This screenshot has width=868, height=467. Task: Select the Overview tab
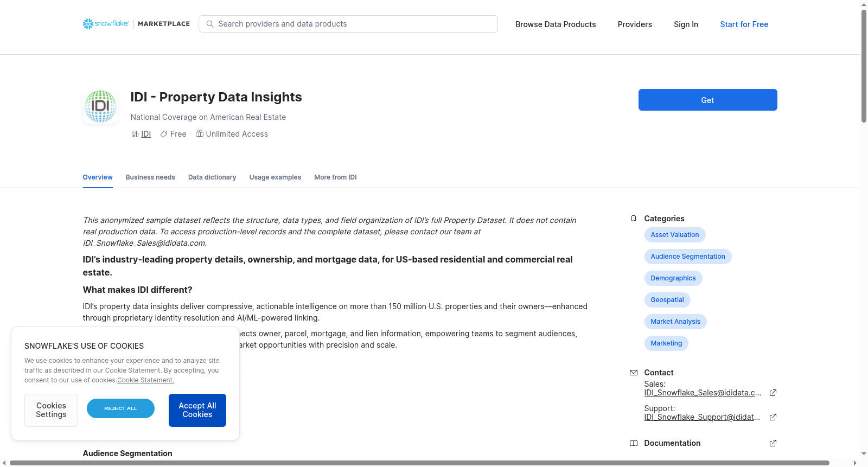pos(98,177)
